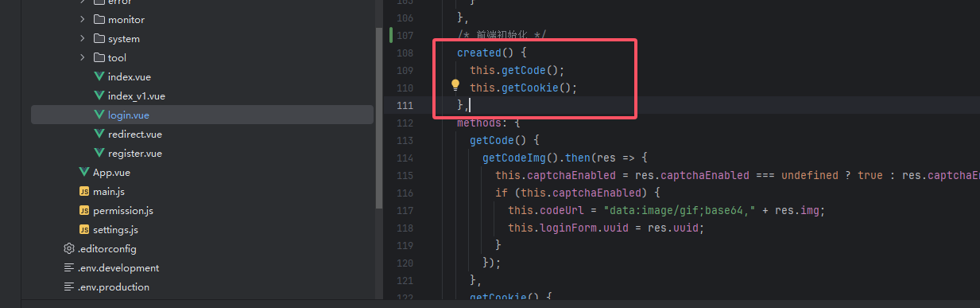Image resolution: width=980 pixels, height=308 pixels.
Task: Click codeUrl on line 117
Action: pyautogui.click(x=561, y=210)
